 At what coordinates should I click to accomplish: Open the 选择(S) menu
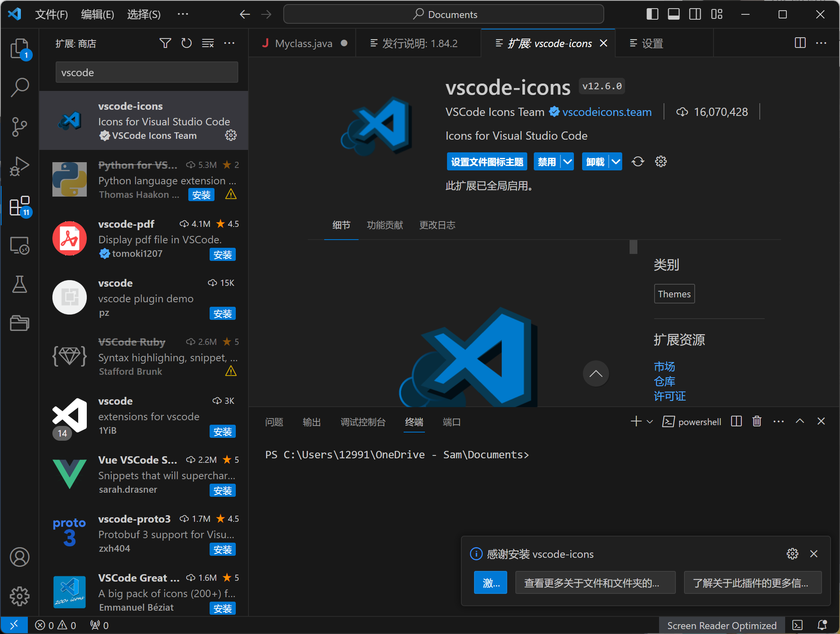[x=144, y=14]
